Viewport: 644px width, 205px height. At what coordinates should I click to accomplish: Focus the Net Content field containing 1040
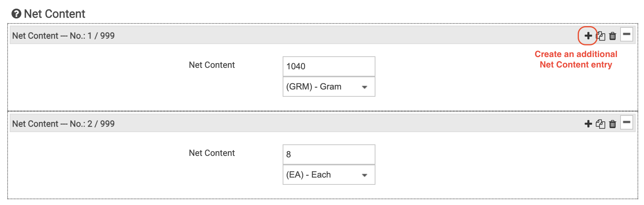328,66
